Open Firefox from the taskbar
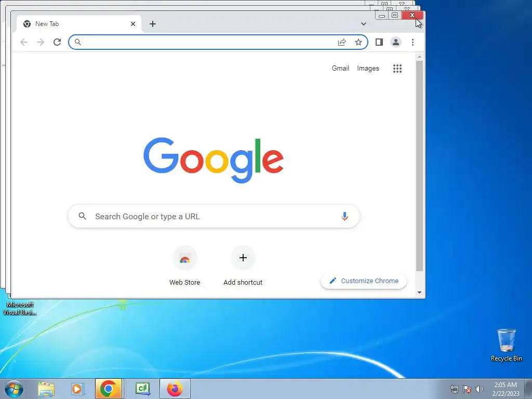This screenshot has width=532, height=399. point(175,389)
